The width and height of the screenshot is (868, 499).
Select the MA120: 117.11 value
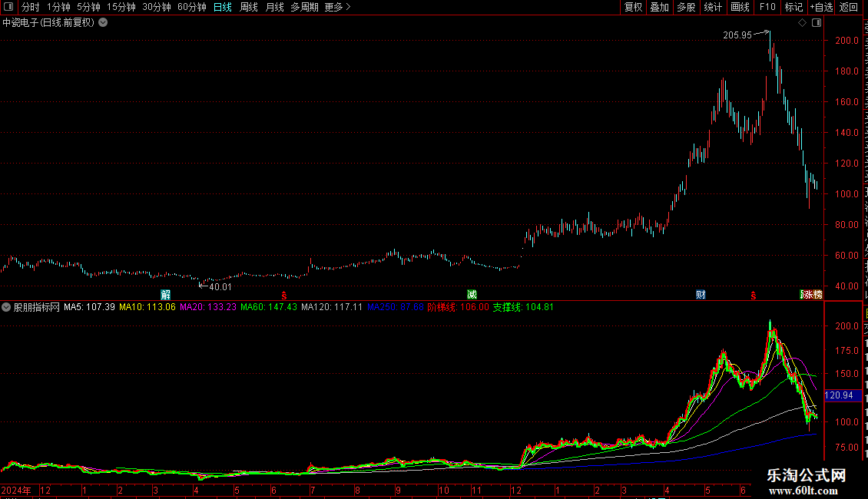tap(332, 307)
